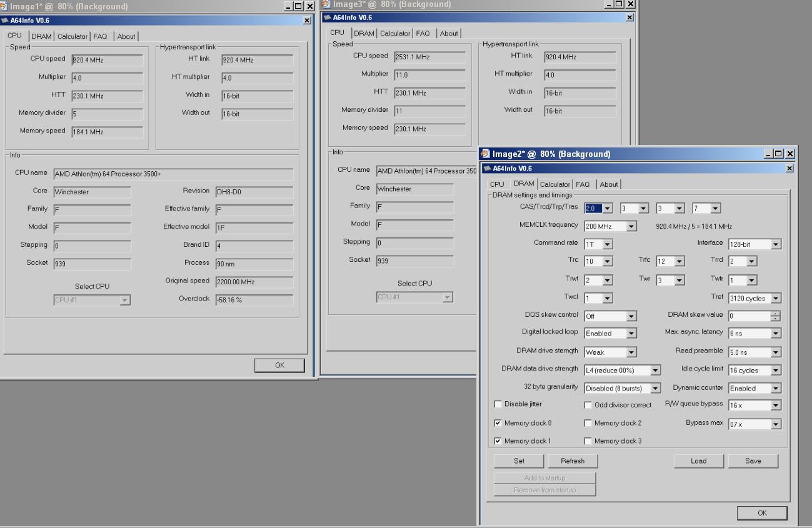This screenshot has width=812, height=528.
Task: Open the DRAM drive strength dropdown
Action: click(631, 352)
